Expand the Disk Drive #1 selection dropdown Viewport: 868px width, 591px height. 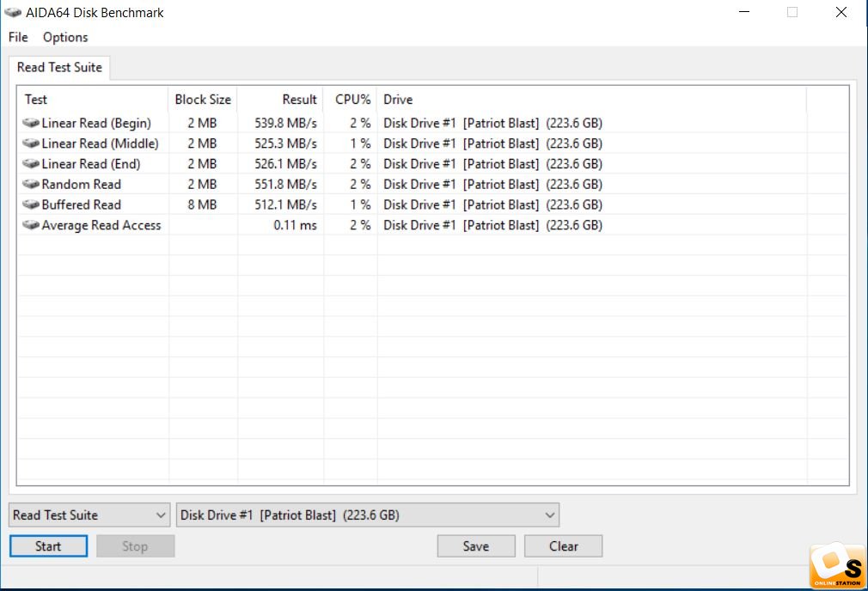click(x=368, y=515)
